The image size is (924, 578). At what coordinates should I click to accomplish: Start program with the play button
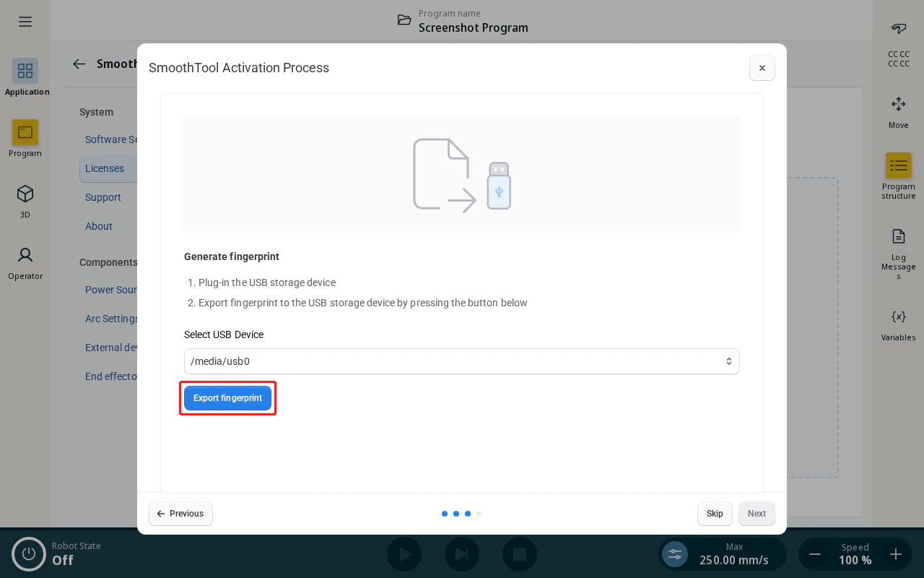[x=404, y=554]
